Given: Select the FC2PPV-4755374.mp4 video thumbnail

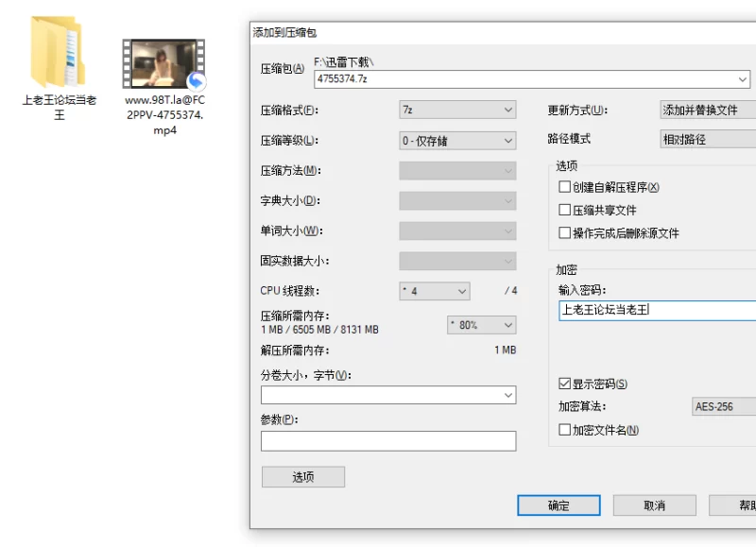Looking at the screenshot, I should click(163, 64).
